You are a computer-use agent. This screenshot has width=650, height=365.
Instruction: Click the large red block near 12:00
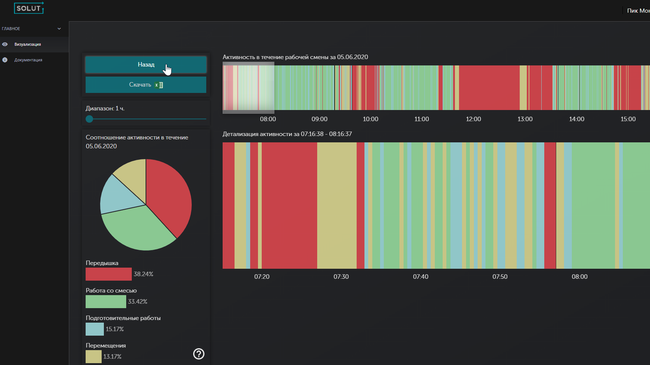click(x=489, y=88)
